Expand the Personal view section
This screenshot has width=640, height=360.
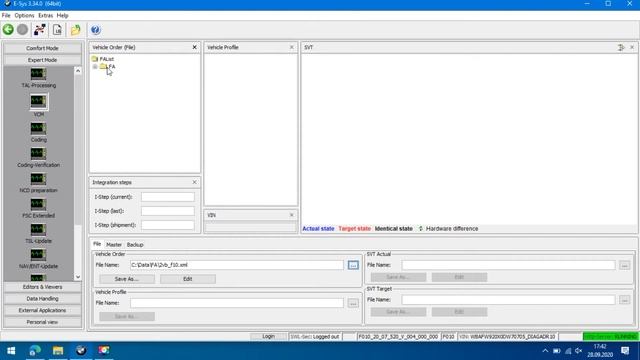point(42,322)
